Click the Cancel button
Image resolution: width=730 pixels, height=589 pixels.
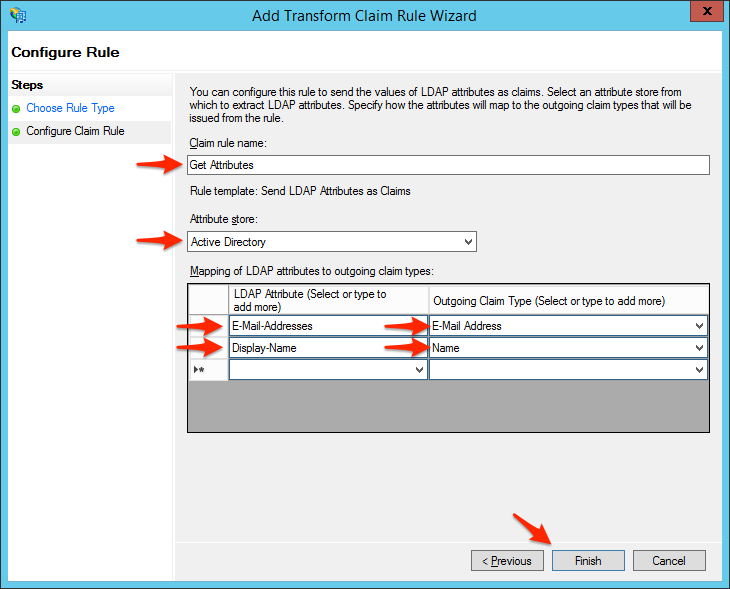click(669, 561)
